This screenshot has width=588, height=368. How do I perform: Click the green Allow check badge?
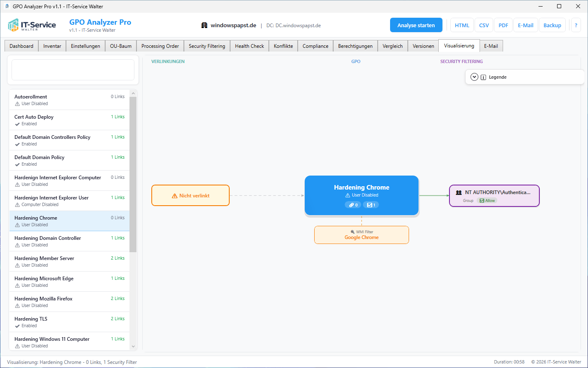[487, 201]
